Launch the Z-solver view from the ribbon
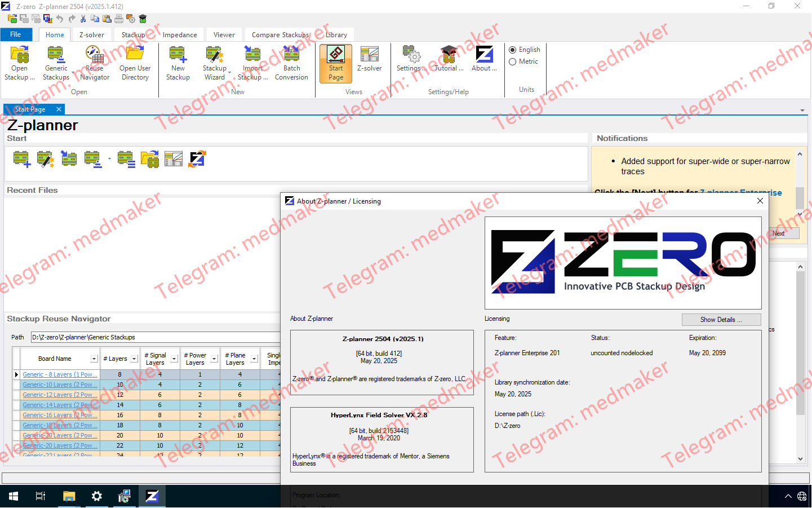Viewport: 812px width, 508px height. point(369,59)
